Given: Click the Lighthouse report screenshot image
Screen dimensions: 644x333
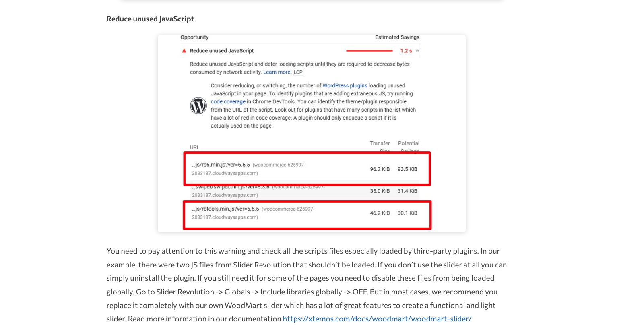Looking at the screenshot, I should coord(312,134).
